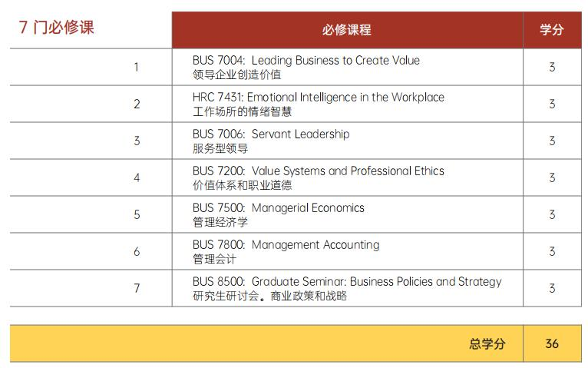Click the credit value for BUS 7500

[x=552, y=214]
